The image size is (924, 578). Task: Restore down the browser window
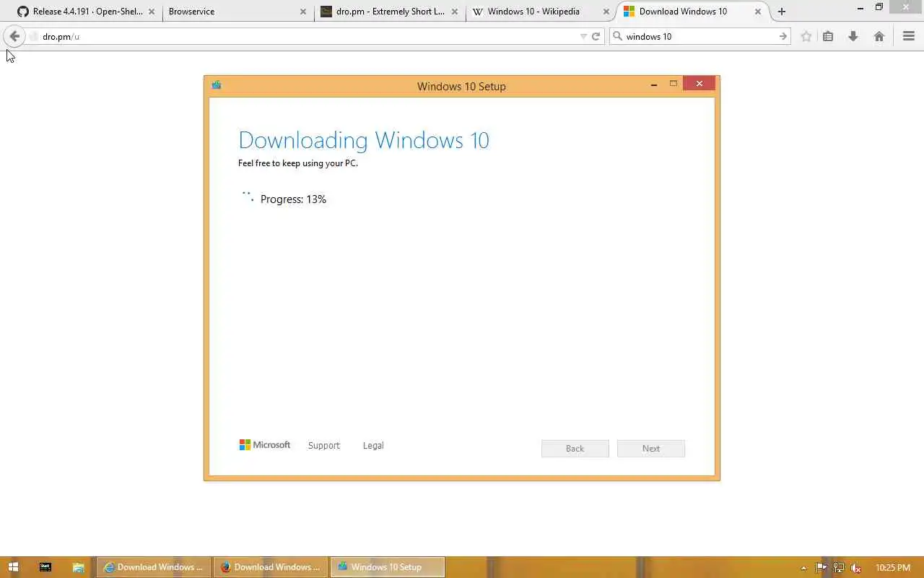pos(879,7)
